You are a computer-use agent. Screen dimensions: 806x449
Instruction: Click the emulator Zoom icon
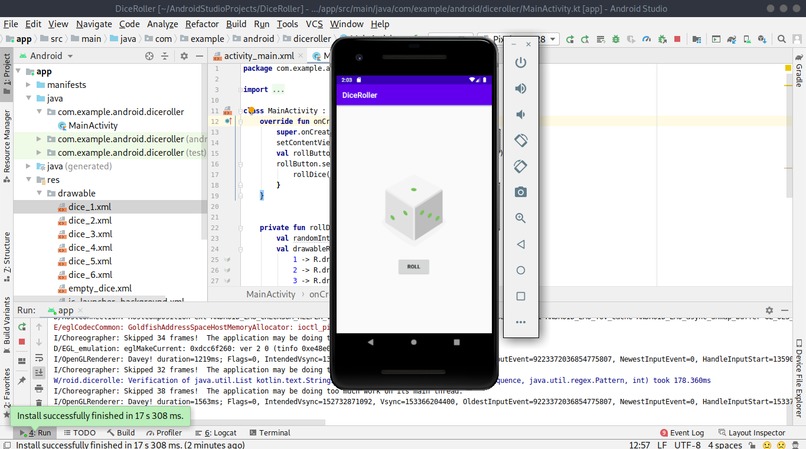tap(520, 218)
